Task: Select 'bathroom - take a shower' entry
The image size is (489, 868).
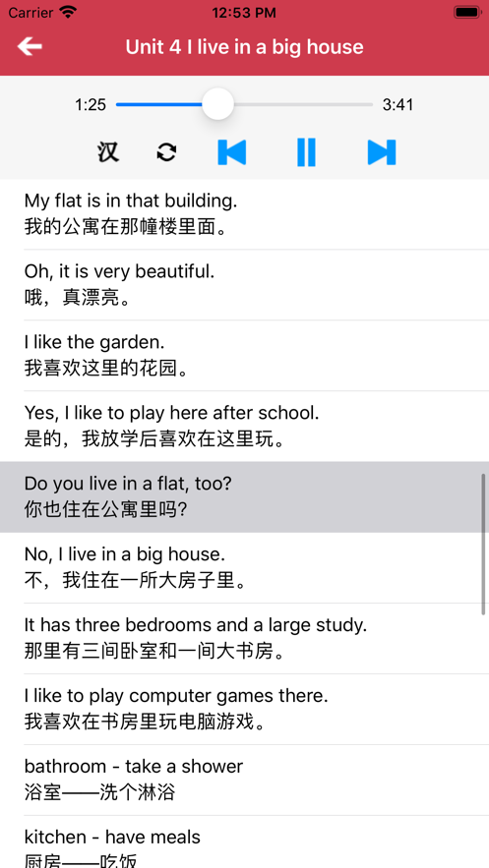Action: tap(244, 781)
